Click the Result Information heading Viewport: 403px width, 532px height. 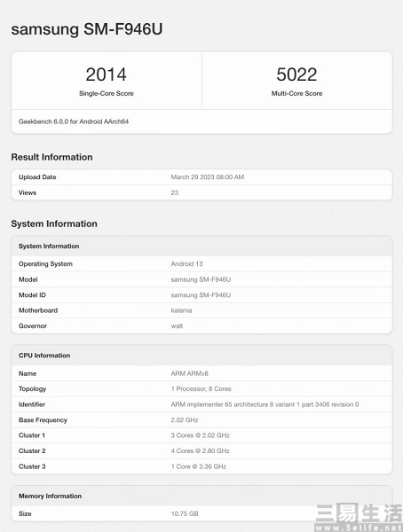(x=51, y=157)
